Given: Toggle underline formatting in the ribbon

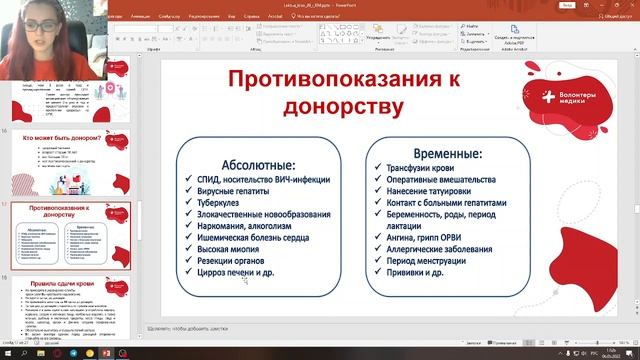Looking at the screenshot, I should coord(132,39).
